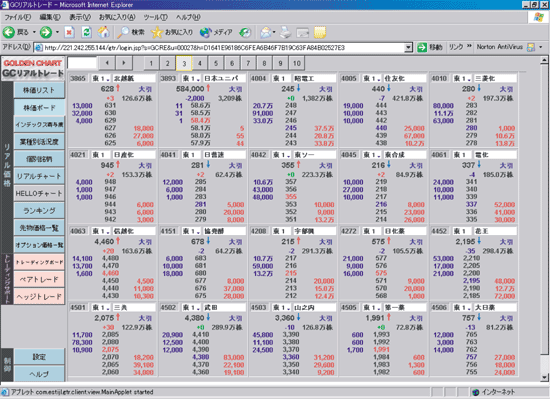The width and height of the screenshot is (550, 399).
Task: Open トレーディングボード sidebar button
Action: click(x=39, y=262)
